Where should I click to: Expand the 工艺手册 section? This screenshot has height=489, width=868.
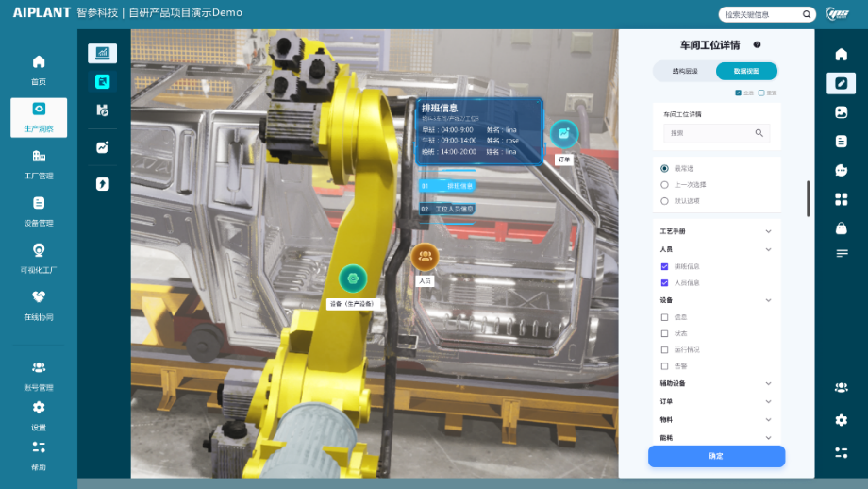point(768,231)
